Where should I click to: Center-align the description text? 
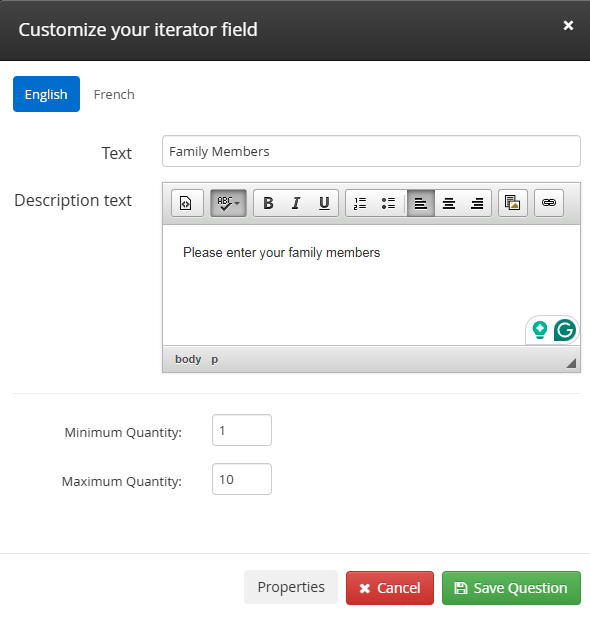pos(449,203)
